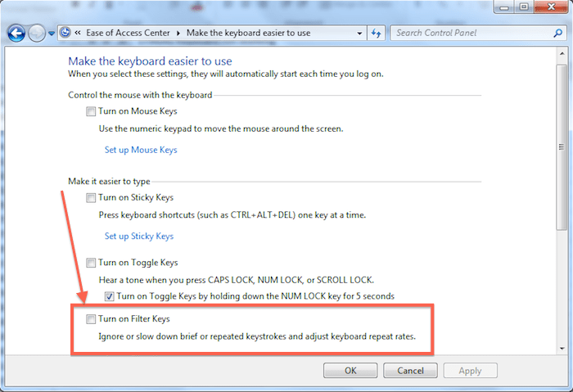
Task: Open the recent pages dropdown arrow
Action: click(x=52, y=34)
